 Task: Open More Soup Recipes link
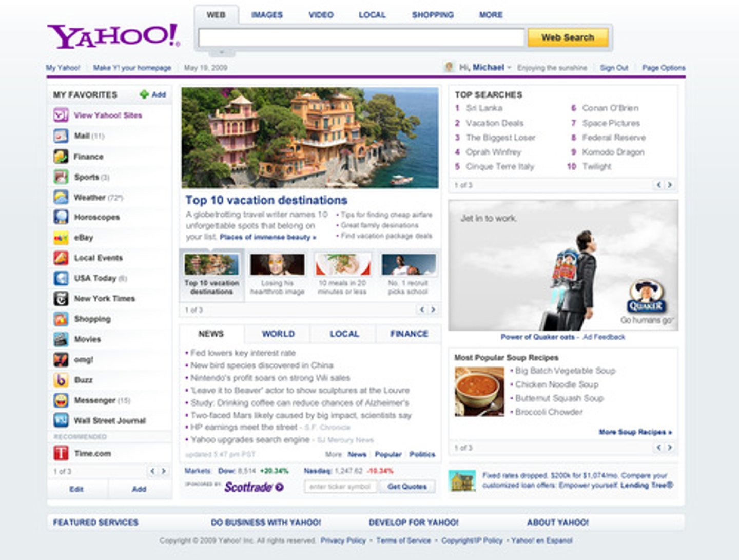pyautogui.click(x=635, y=432)
